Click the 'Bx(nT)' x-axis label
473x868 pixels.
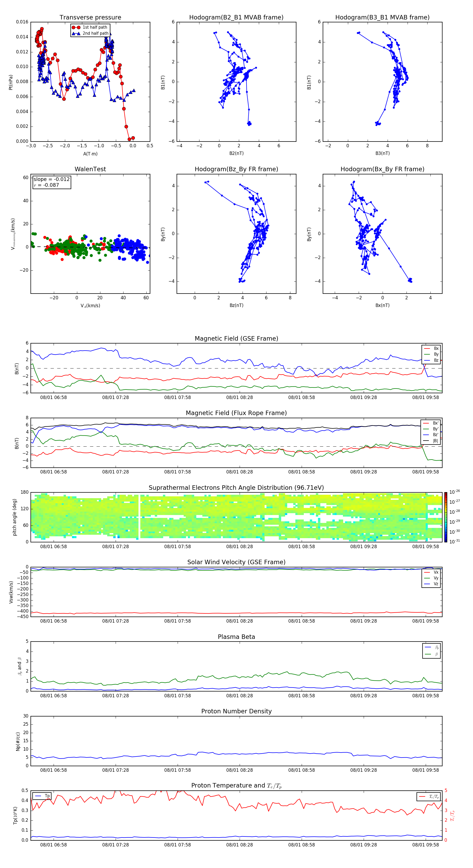(382, 305)
